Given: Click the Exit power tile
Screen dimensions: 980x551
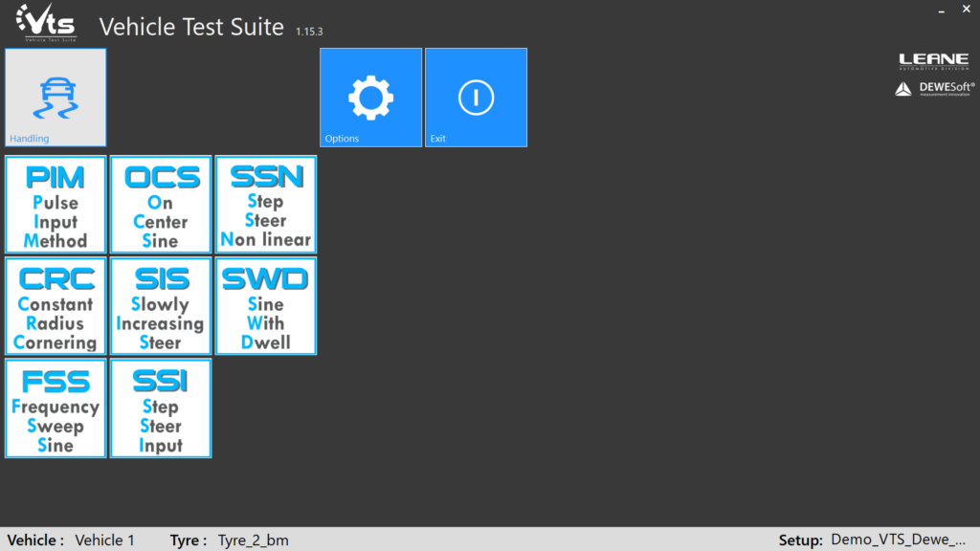Looking at the screenshot, I should tap(476, 98).
